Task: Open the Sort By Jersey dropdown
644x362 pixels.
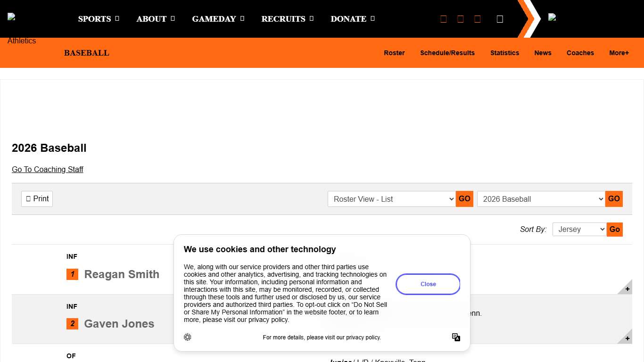Action: tap(579, 230)
